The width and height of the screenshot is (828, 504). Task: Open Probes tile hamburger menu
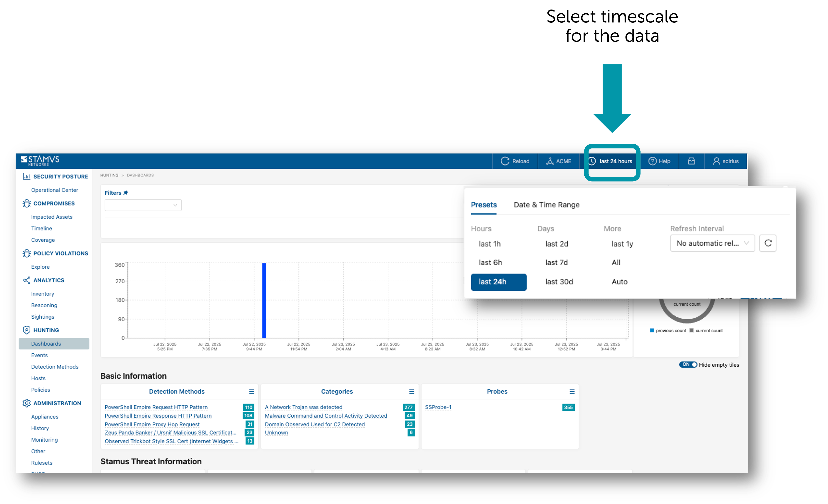coord(572,392)
